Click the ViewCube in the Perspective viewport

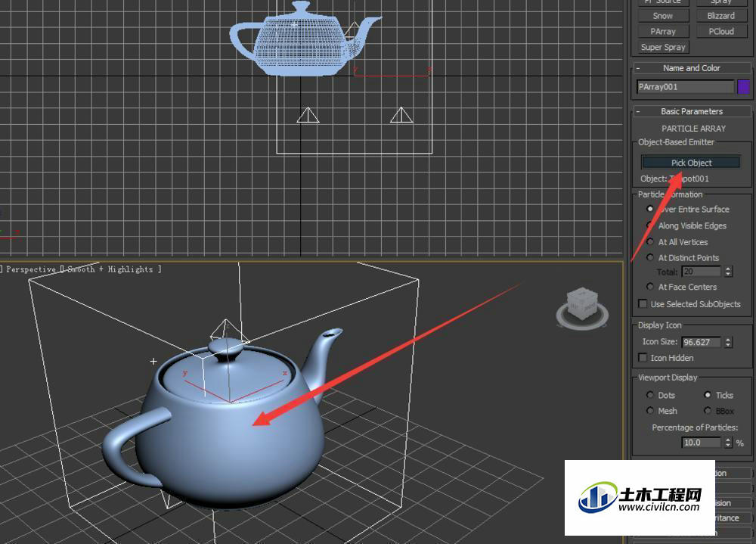pos(582,309)
